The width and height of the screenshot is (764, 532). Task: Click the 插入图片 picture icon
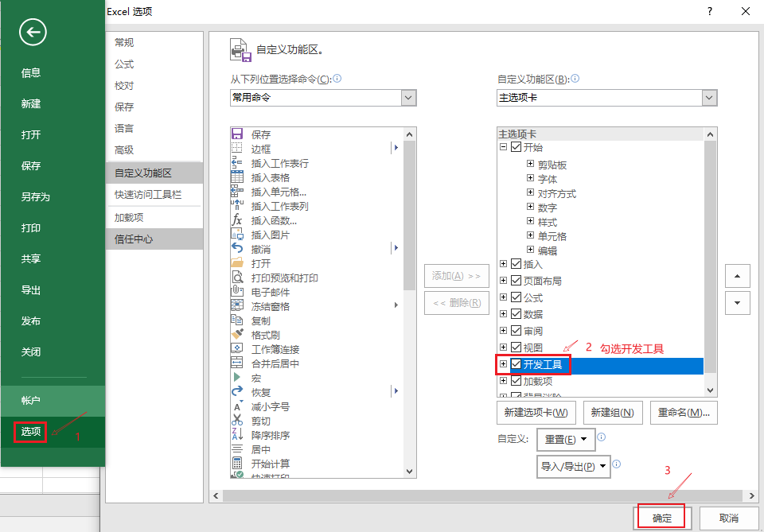tap(237, 234)
